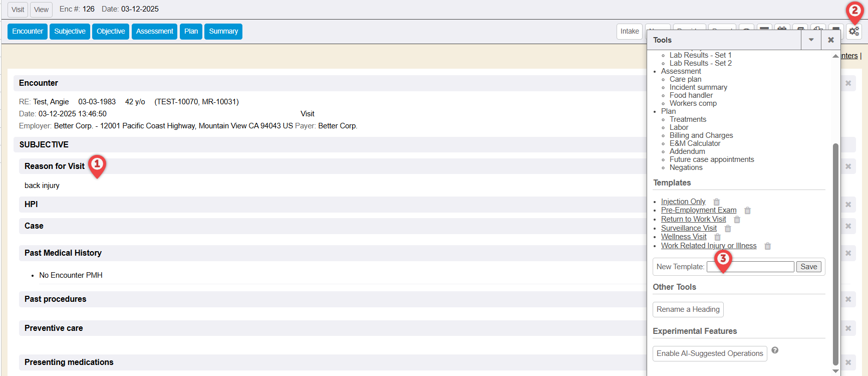This screenshot has height=376, width=868.
Task: Click trash icon beside Pre-Employment Exam
Action: pos(747,211)
